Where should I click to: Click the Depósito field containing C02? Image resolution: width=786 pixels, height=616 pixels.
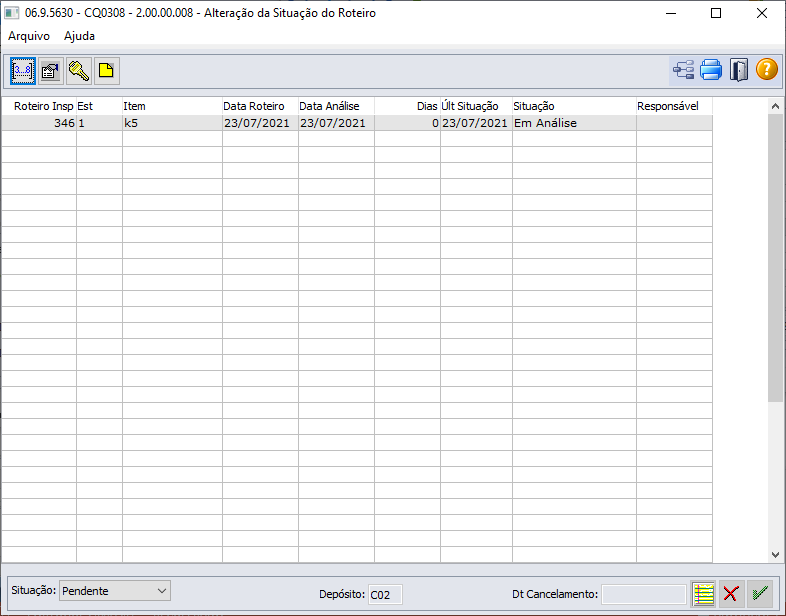tap(385, 595)
